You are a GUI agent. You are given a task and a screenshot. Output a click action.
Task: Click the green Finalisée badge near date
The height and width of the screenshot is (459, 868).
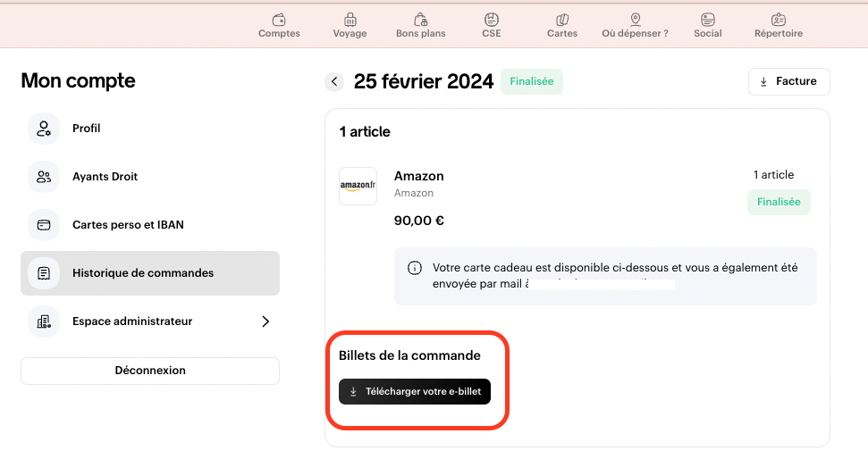coord(531,81)
